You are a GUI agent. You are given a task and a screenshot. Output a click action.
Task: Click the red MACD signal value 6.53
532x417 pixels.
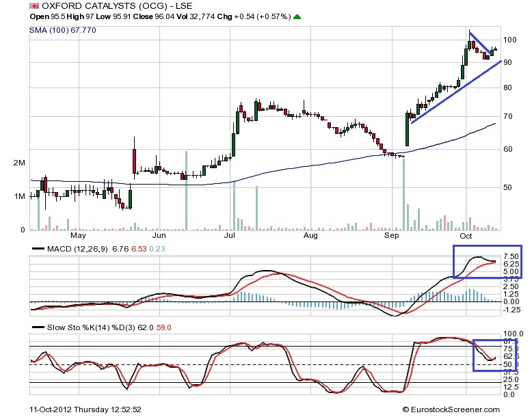[x=139, y=249]
